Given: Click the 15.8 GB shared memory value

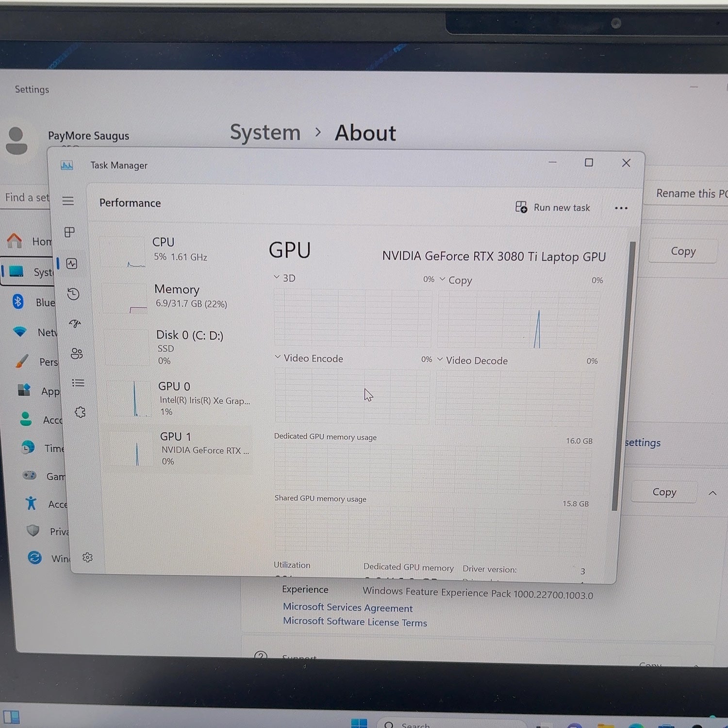Looking at the screenshot, I should pyautogui.click(x=576, y=504).
